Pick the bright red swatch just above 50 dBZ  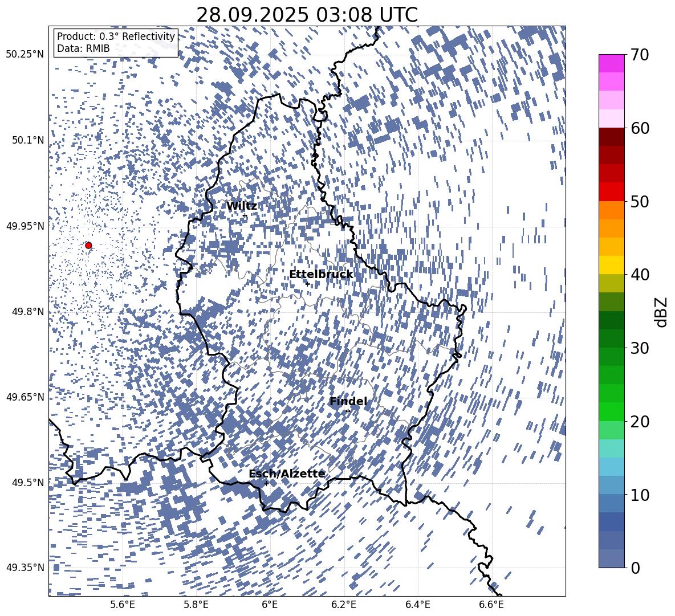click(611, 192)
